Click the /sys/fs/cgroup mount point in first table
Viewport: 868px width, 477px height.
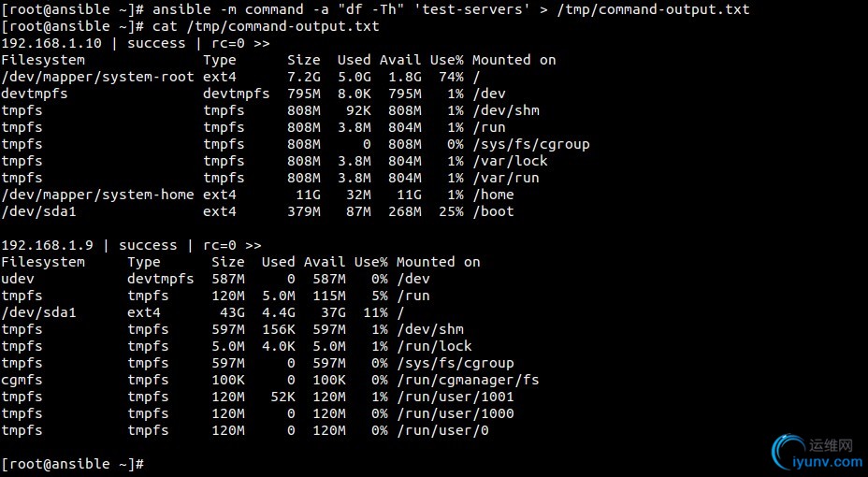pos(531,144)
